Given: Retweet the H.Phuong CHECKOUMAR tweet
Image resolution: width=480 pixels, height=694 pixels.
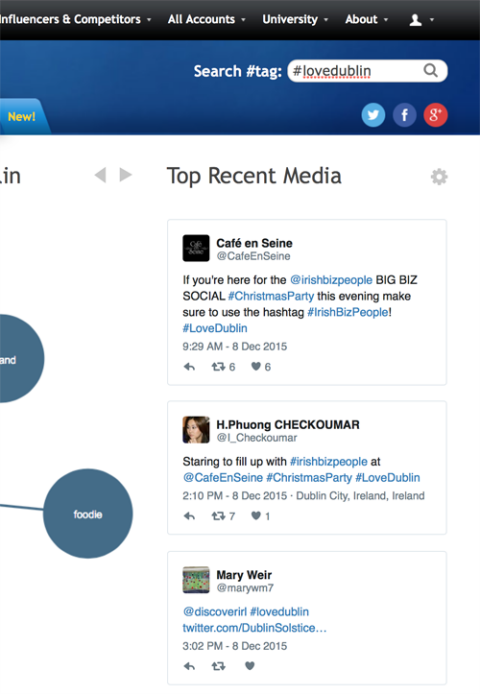Looking at the screenshot, I should click(x=218, y=516).
